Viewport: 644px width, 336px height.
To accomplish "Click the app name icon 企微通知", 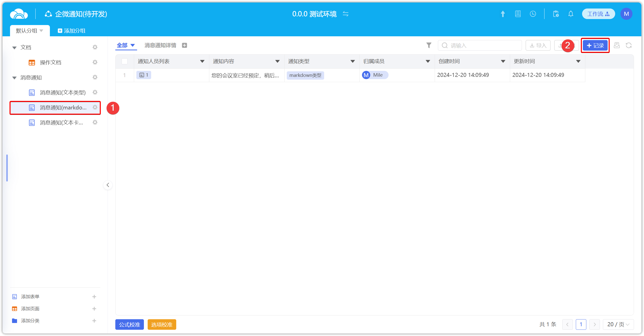I will pyautogui.click(x=48, y=14).
